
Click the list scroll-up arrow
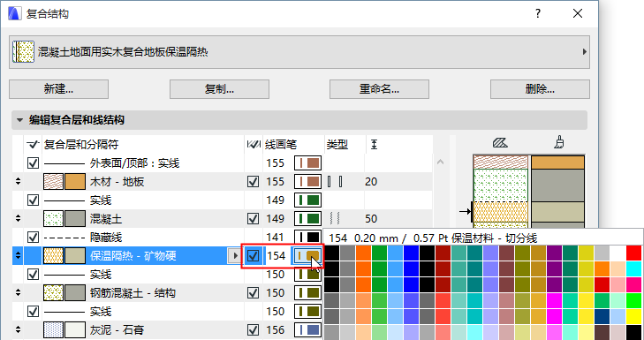[440, 162]
